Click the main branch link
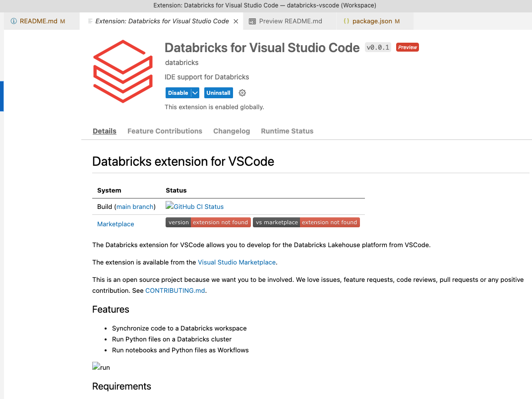The height and width of the screenshot is (399, 532). coord(135,206)
